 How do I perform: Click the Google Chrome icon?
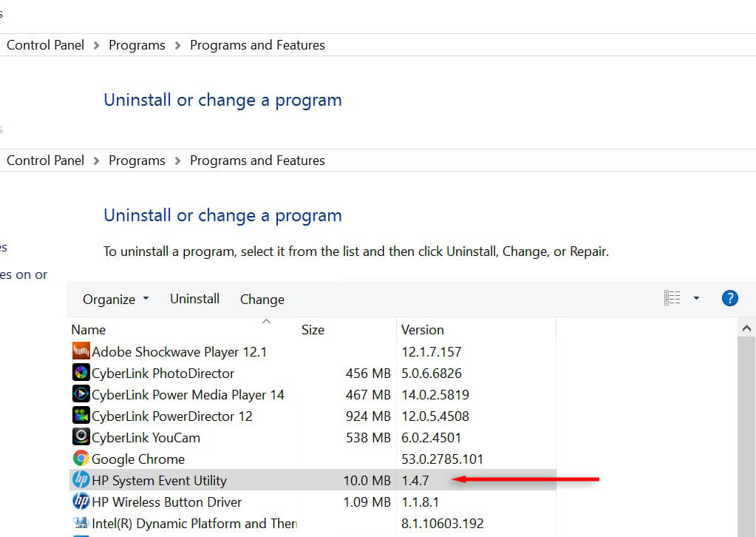[x=81, y=459]
